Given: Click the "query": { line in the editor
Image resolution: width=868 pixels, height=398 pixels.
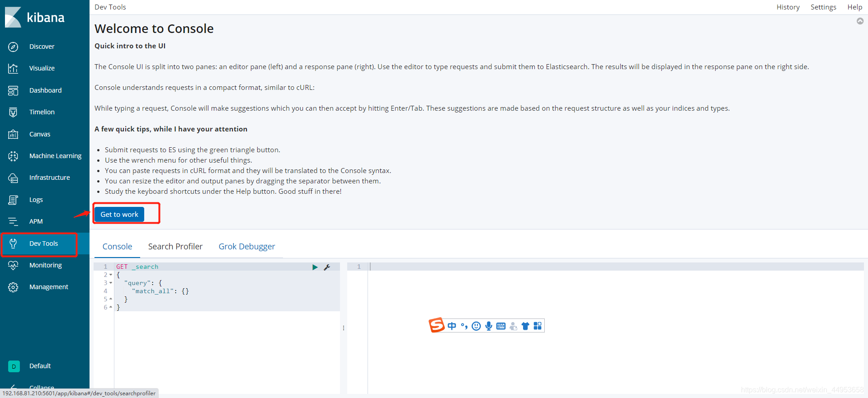Looking at the screenshot, I should point(143,283).
